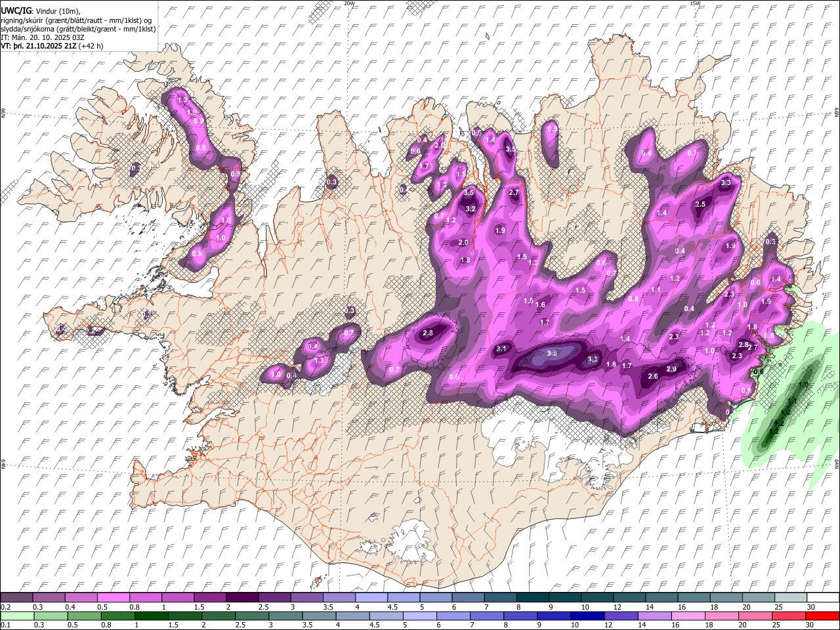Image resolution: width=840 pixels, height=630 pixels.
Task: Click valid time 'VT: þri. 21.10.2025 21Z'
Action: 39,46
